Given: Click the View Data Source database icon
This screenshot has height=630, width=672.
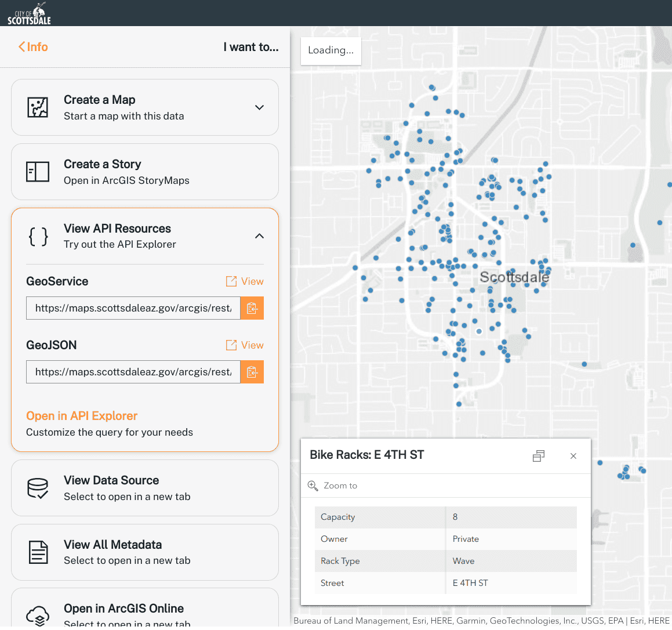Looking at the screenshot, I should [x=38, y=487].
